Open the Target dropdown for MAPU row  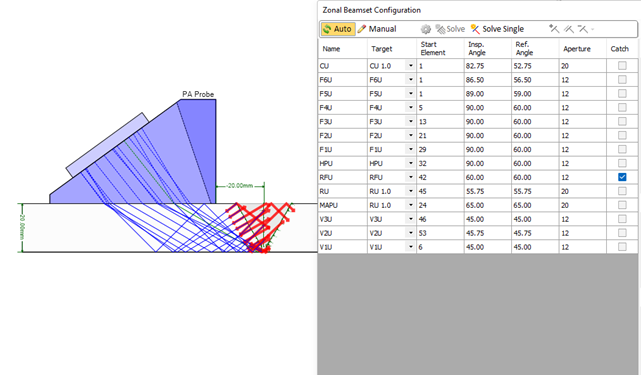tap(410, 205)
